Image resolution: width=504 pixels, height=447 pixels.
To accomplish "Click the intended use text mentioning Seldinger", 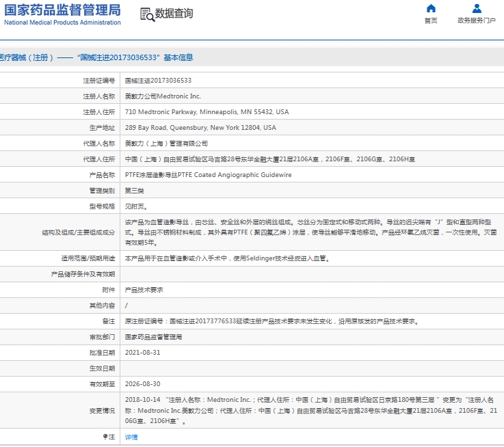I will (x=227, y=258).
